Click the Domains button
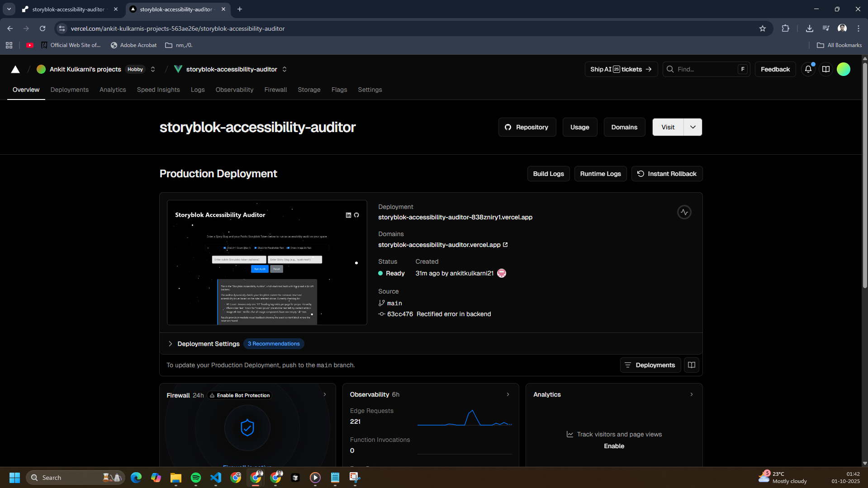This screenshot has height=488, width=868. [624, 127]
